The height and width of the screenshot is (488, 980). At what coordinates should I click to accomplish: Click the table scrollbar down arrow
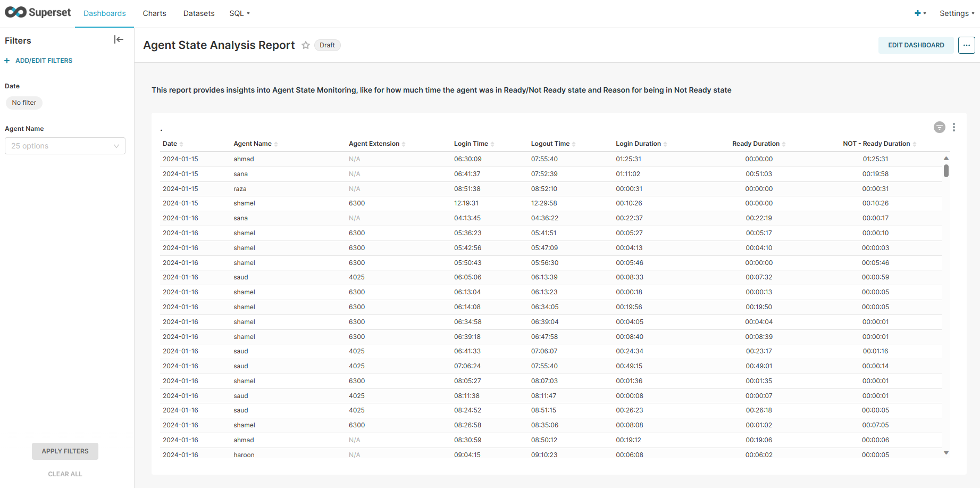click(946, 453)
